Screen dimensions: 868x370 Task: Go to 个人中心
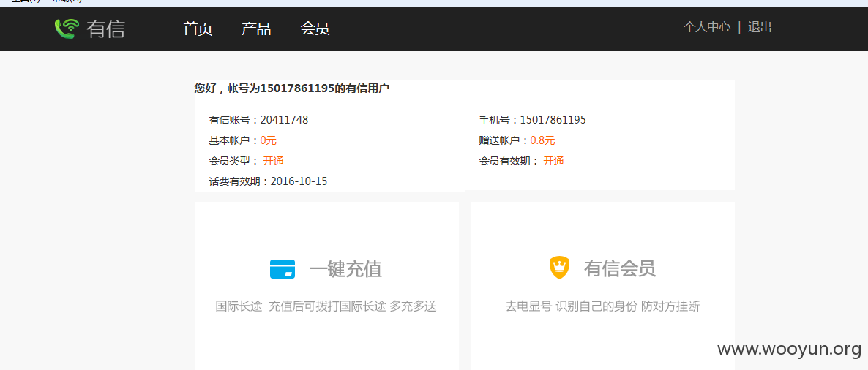[x=707, y=27]
